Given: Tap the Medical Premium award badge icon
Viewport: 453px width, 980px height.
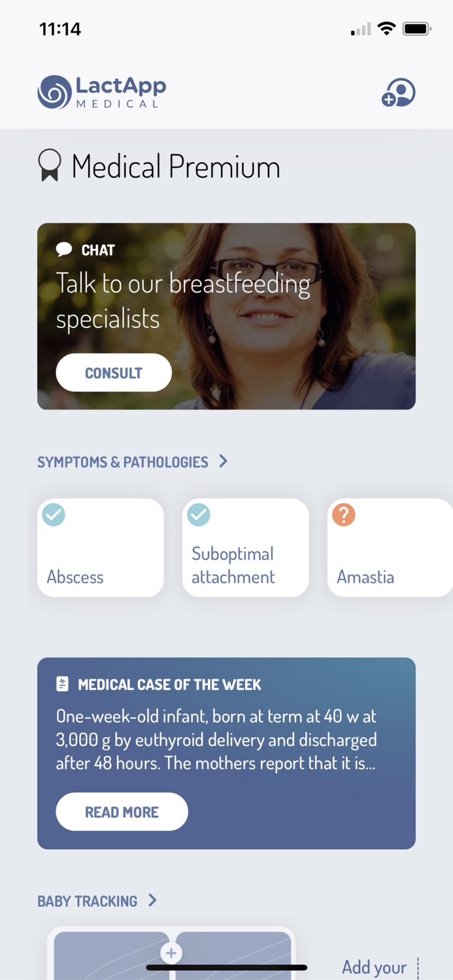Looking at the screenshot, I should point(50,165).
